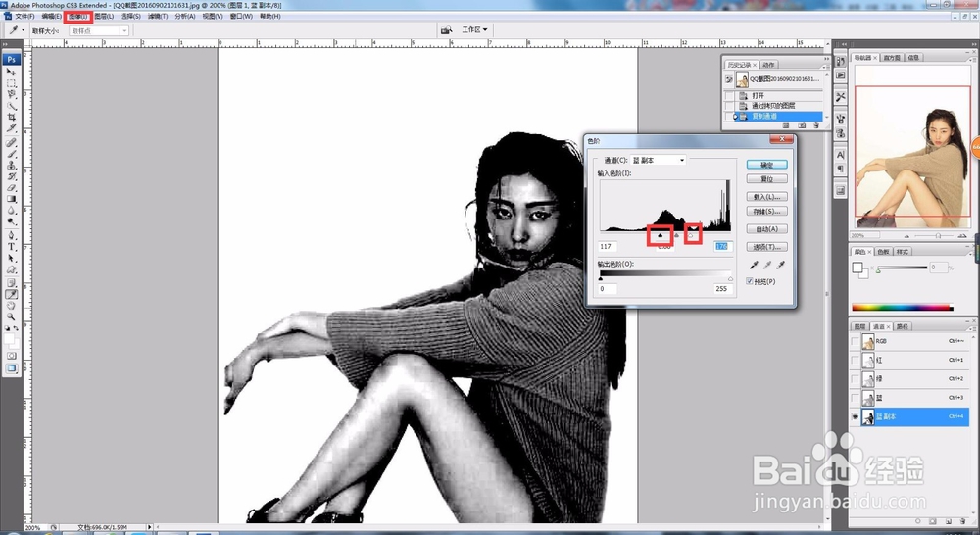
Task: Click the Go to Bridge icon
Action: pyautogui.click(x=446, y=30)
